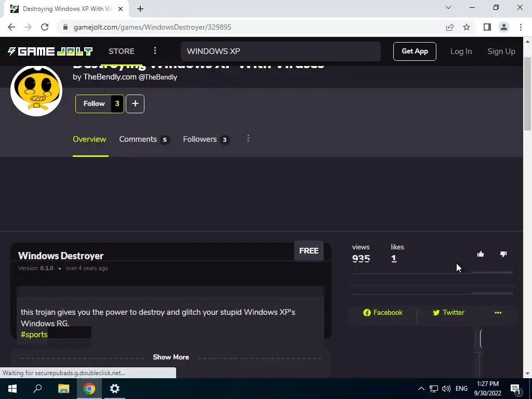This screenshot has height=399, width=532.
Task: Click the thumbs down dislike icon
Action: (503, 254)
